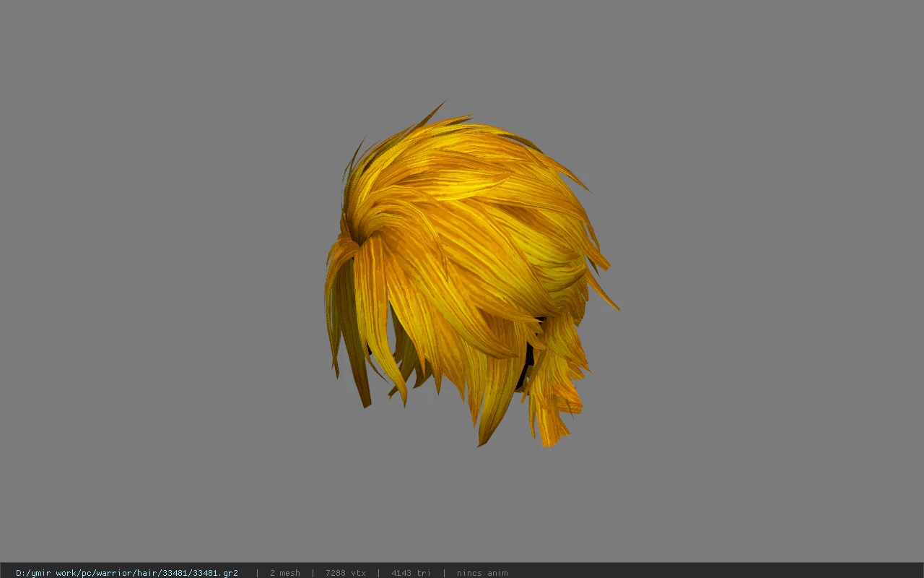
Task: Click the 'nincs anim' status entry
Action: 482,573
